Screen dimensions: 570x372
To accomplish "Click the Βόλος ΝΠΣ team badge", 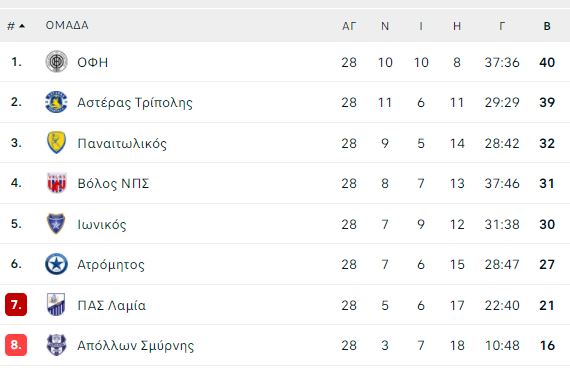I will click(56, 183).
